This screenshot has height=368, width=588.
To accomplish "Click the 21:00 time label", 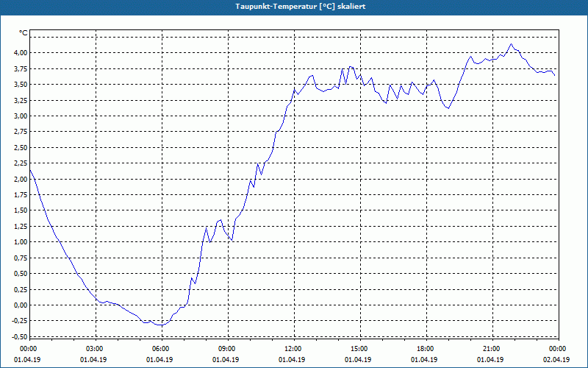I will coord(492,349).
